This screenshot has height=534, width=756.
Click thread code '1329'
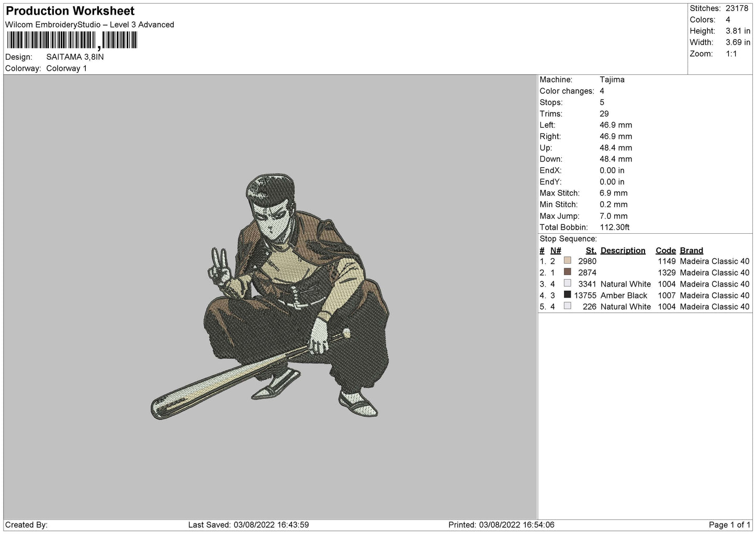667,273
